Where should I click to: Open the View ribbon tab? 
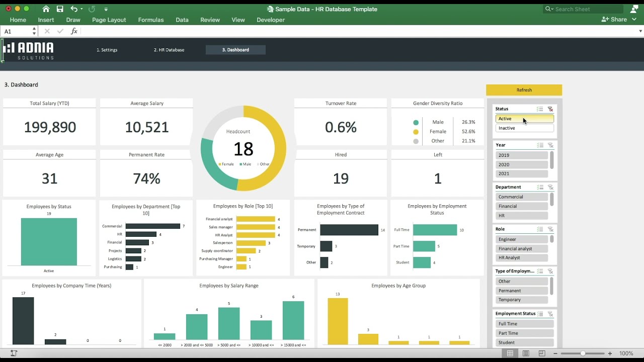coord(238,20)
